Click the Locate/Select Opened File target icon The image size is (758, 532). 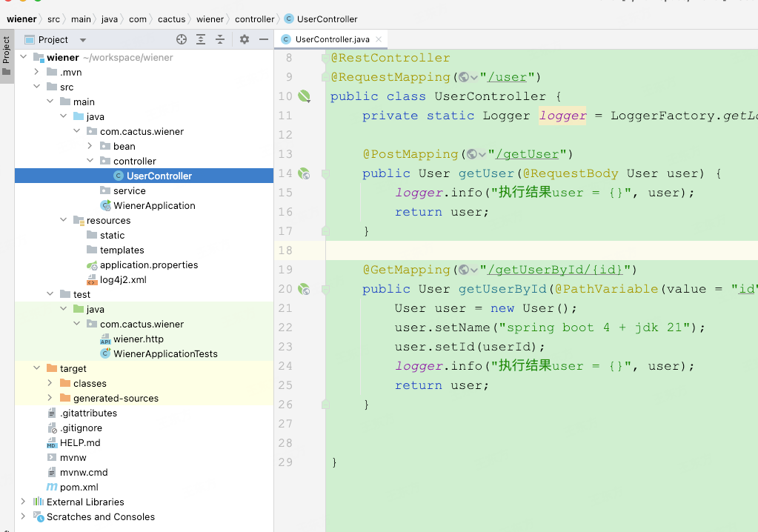point(182,39)
